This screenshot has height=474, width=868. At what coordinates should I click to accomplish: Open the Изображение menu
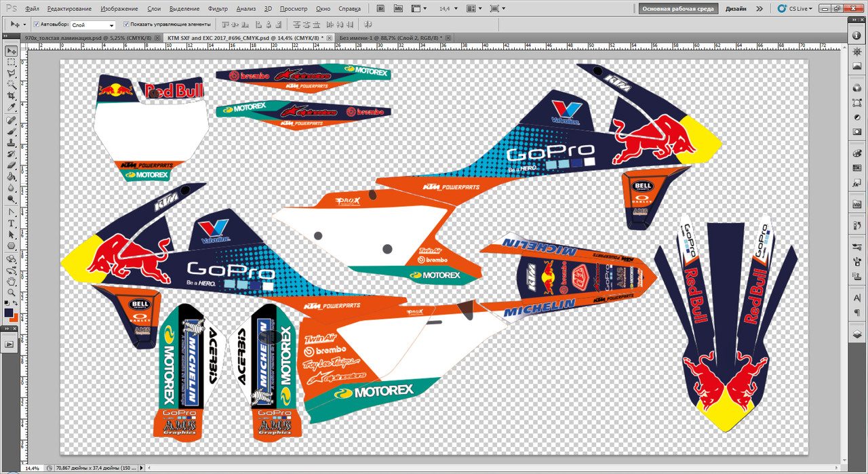pos(119,9)
